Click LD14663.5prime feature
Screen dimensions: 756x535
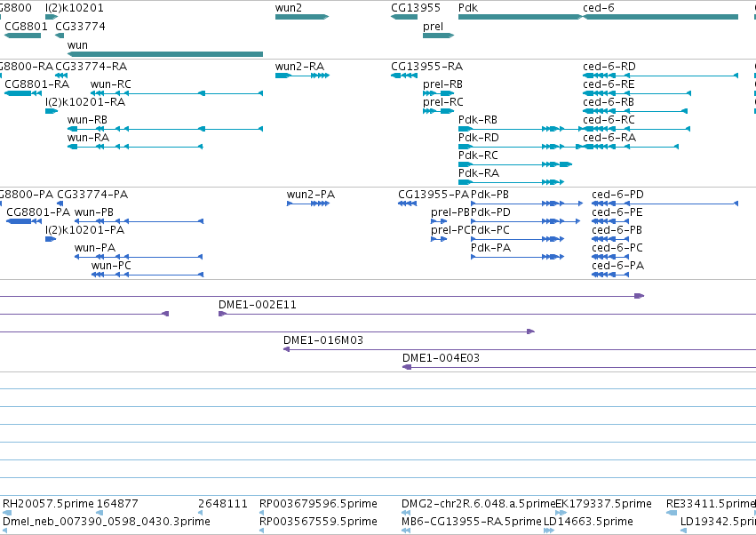point(588,522)
